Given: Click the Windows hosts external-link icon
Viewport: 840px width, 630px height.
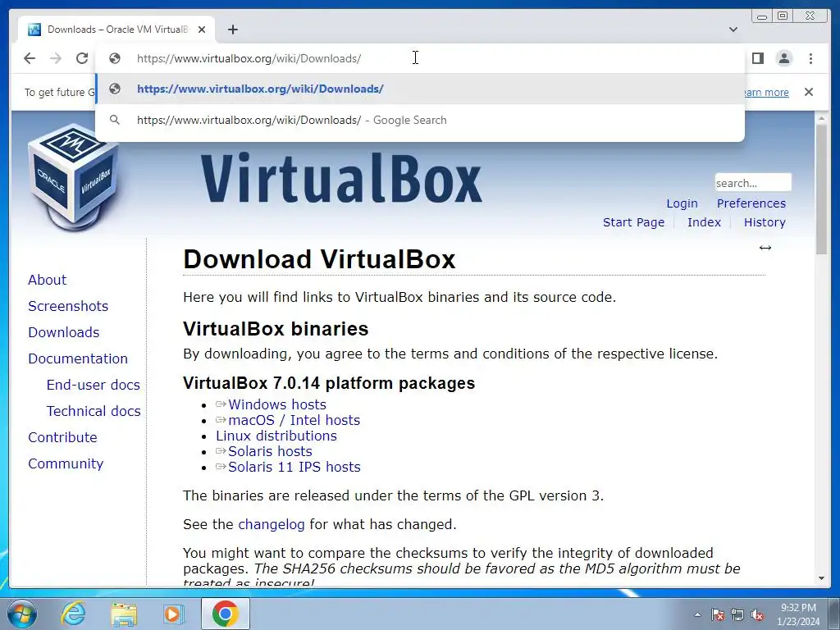Looking at the screenshot, I should 221,404.
